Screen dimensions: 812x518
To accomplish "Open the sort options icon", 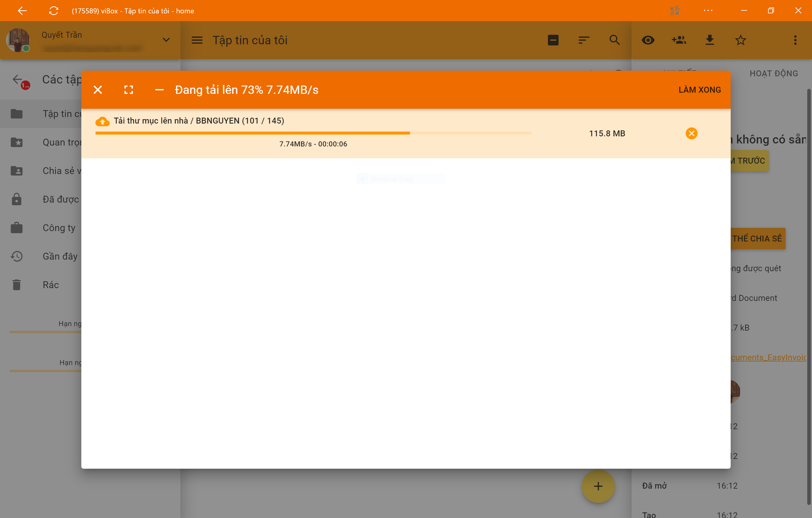I will pos(584,40).
